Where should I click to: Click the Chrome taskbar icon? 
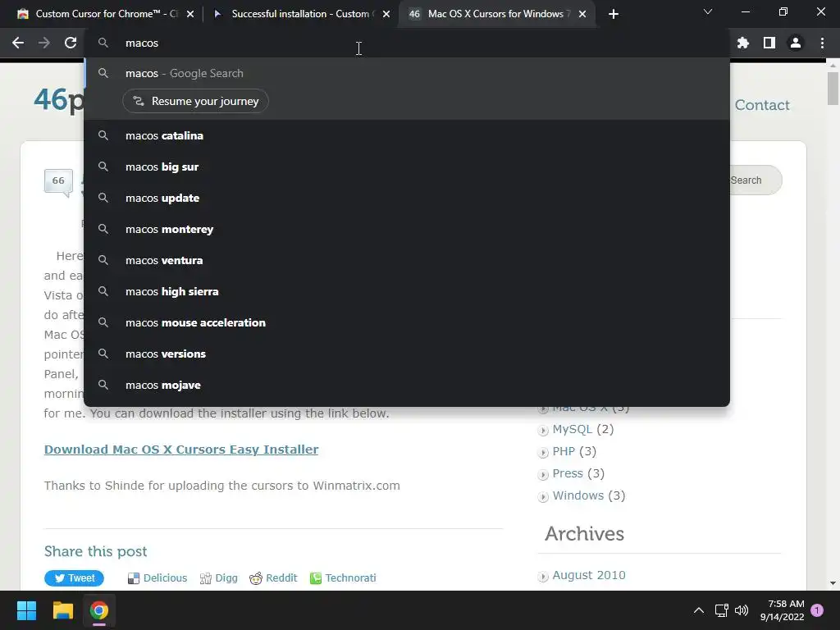pyautogui.click(x=99, y=610)
